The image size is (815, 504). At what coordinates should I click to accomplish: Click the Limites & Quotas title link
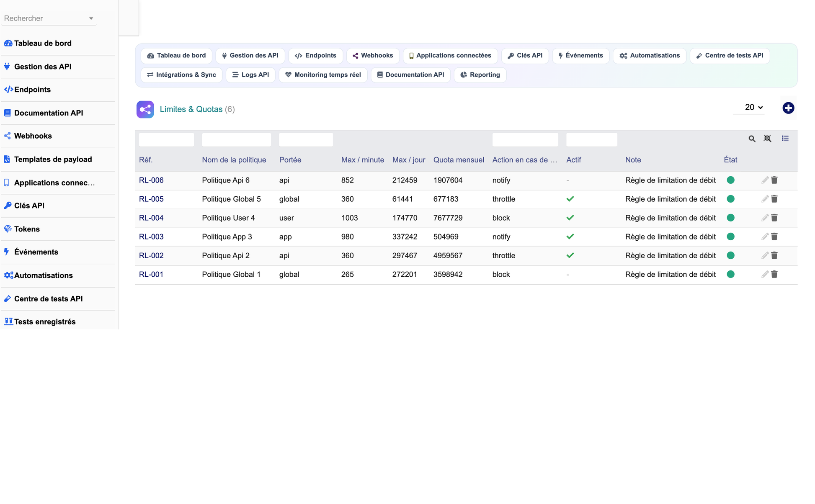[x=191, y=109]
